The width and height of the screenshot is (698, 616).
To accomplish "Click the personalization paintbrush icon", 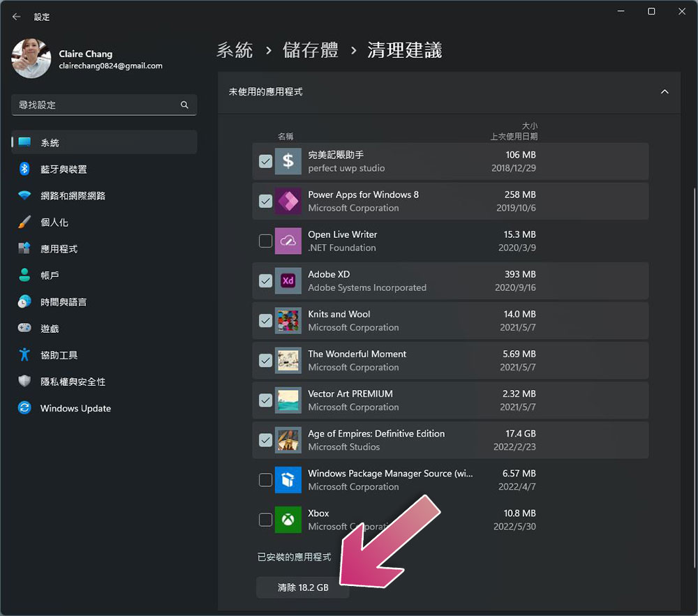I will (24, 222).
